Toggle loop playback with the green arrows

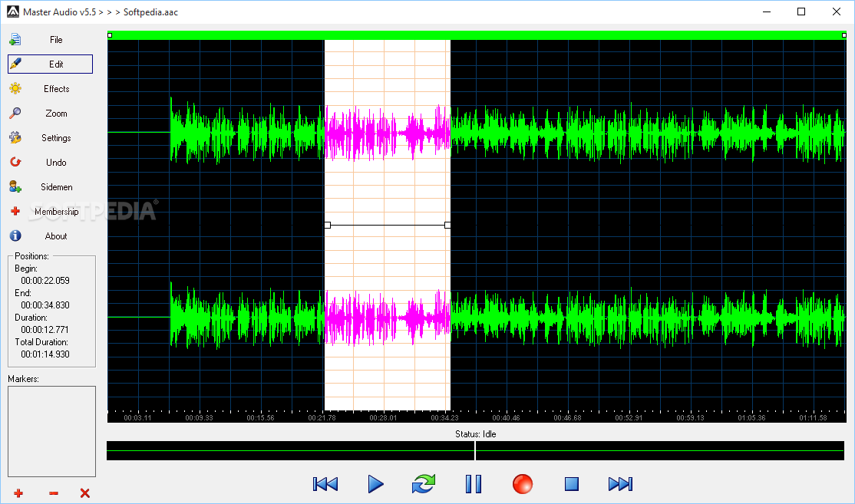tap(424, 484)
